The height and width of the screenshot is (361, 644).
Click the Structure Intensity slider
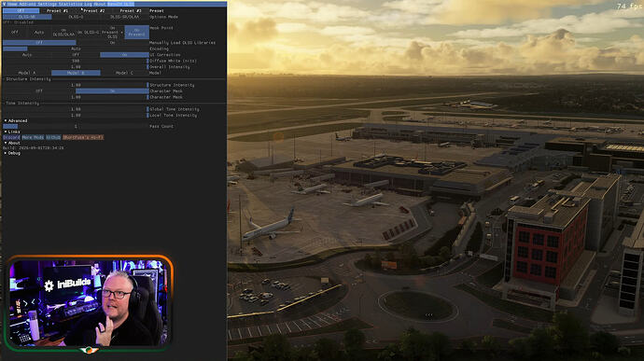point(76,85)
